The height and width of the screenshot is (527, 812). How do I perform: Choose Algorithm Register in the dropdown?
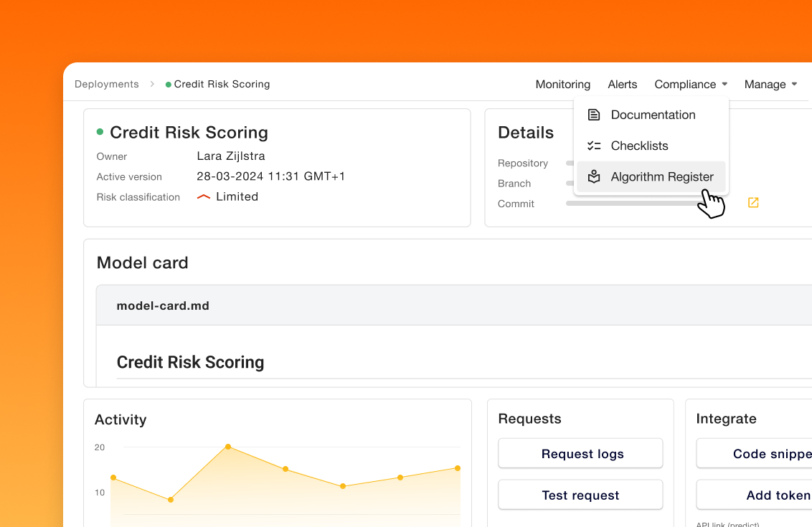(x=651, y=177)
